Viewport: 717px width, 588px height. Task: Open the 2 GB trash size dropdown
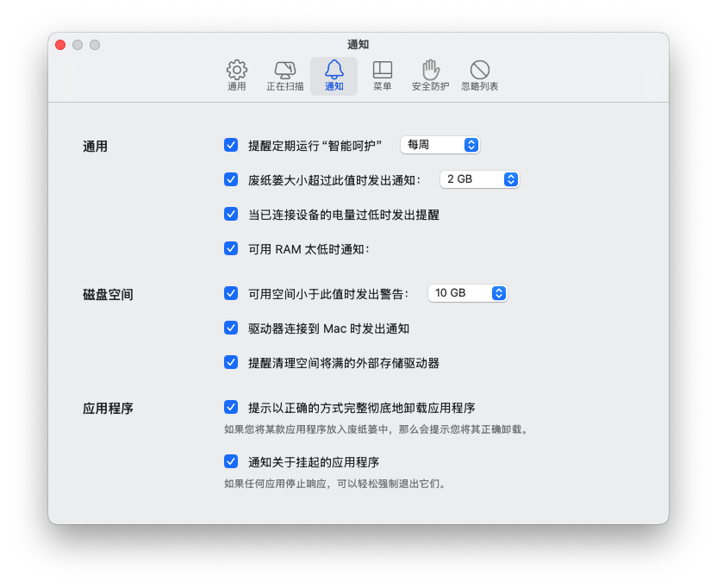[479, 179]
